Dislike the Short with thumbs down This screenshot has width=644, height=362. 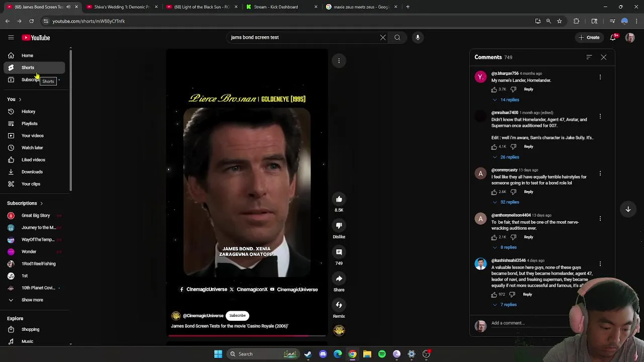[x=339, y=226]
